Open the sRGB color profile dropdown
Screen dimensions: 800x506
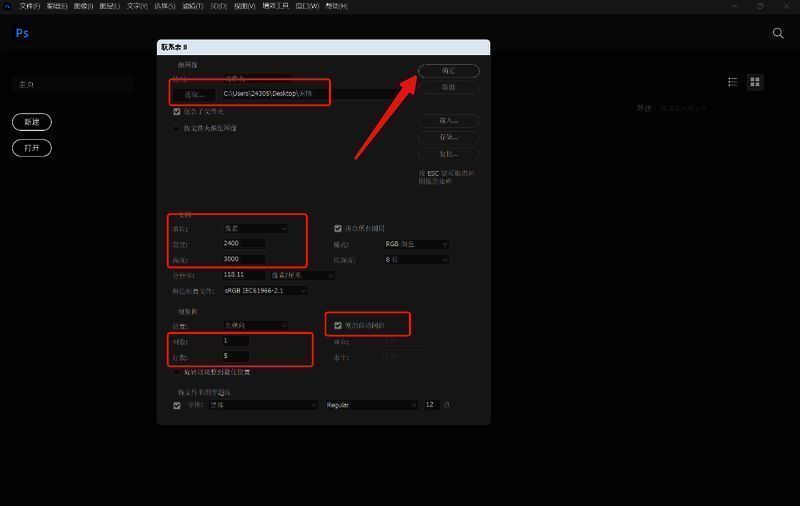[x=265, y=291]
